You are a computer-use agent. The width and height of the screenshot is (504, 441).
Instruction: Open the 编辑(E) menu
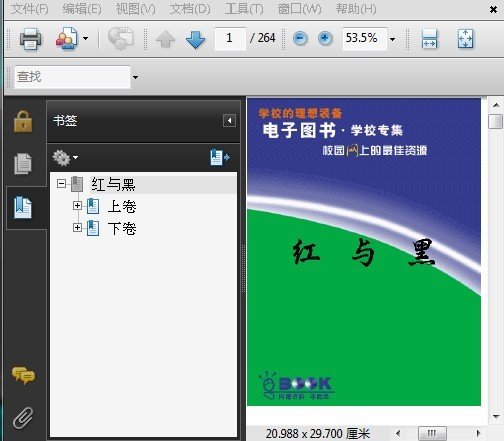tap(82, 9)
